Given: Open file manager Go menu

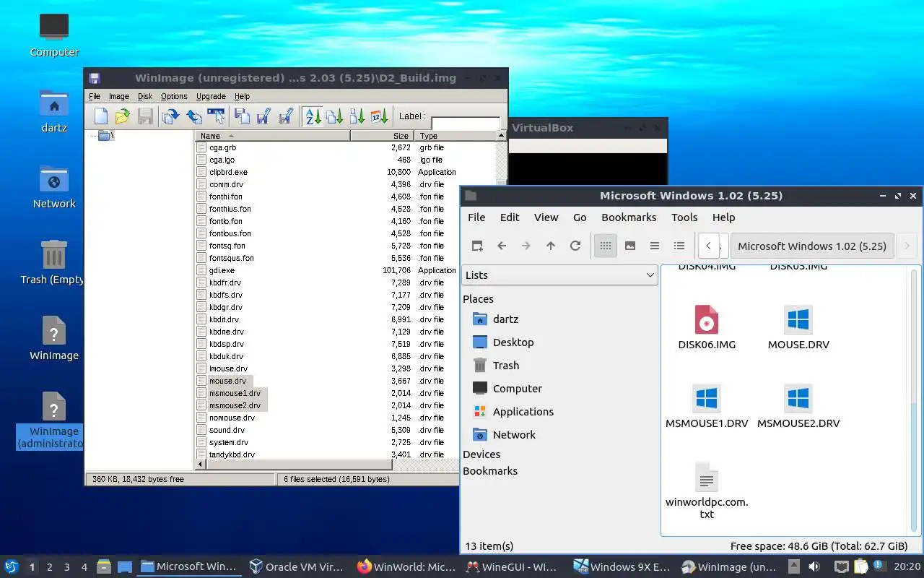Looking at the screenshot, I should (580, 217).
